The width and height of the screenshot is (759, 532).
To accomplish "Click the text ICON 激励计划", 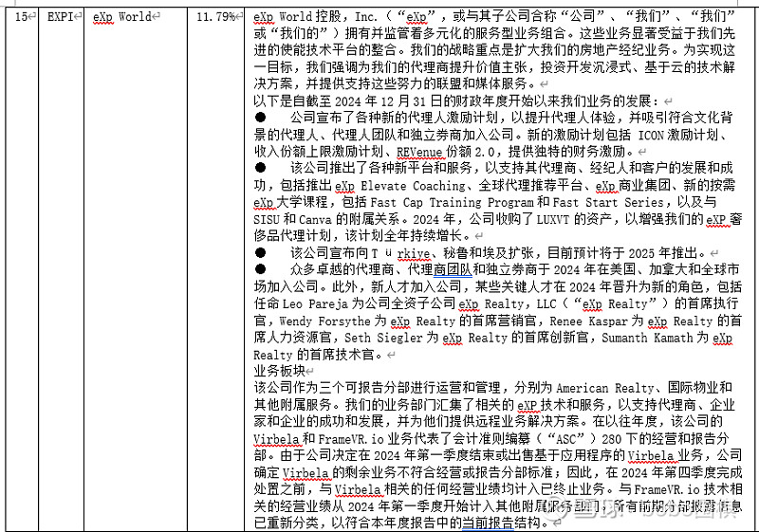I will [677, 135].
